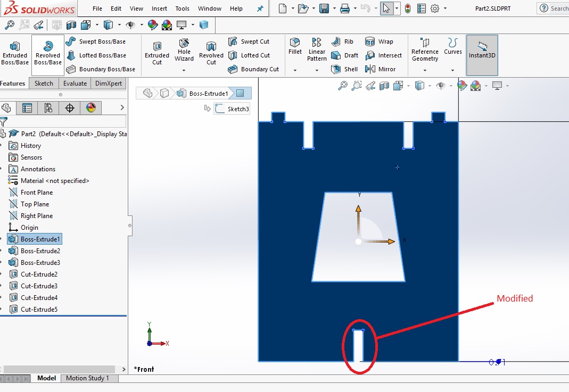Viewport: 569px width, 392px height.
Task: Choose the Lofted Boss/Base tool
Action: (x=96, y=55)
